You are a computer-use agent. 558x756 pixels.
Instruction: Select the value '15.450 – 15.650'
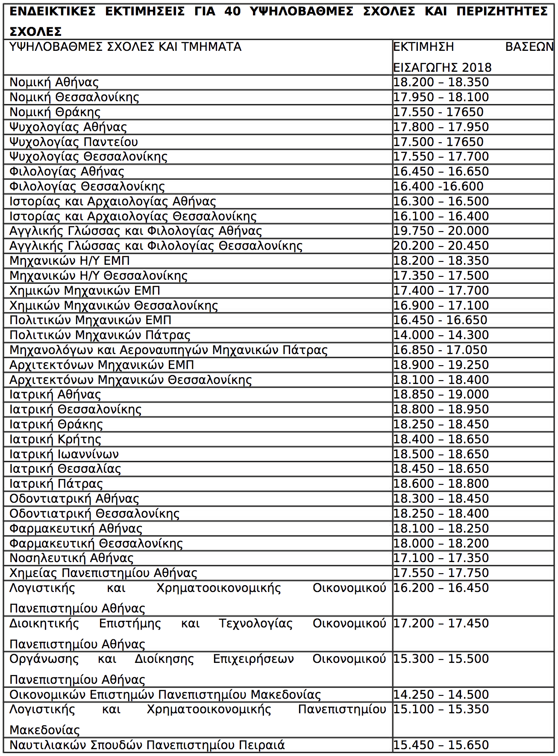pos(441,745)
